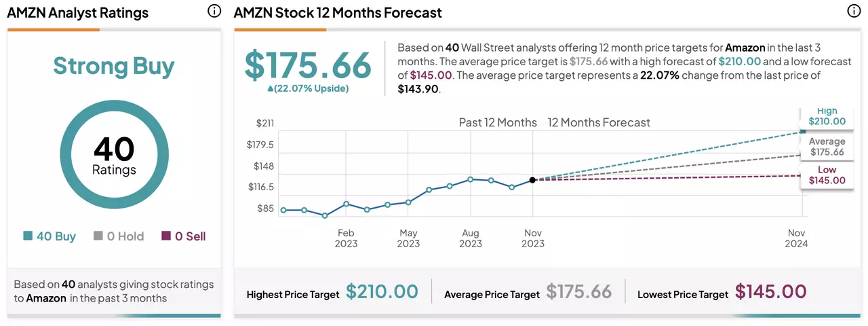
Task: Click the large $175.66 price target figure
Action: (308, 65)
